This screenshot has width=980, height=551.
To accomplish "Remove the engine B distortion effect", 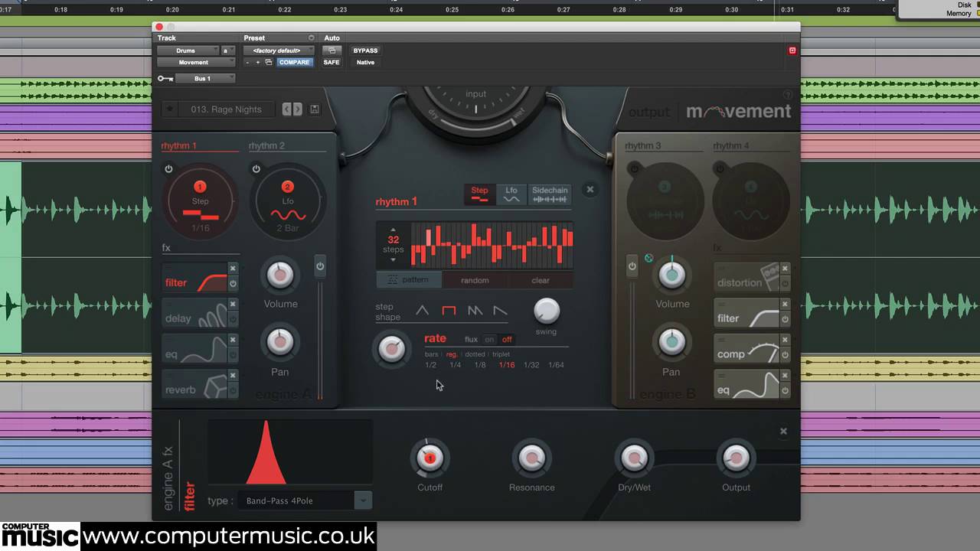I will point(785,269).
